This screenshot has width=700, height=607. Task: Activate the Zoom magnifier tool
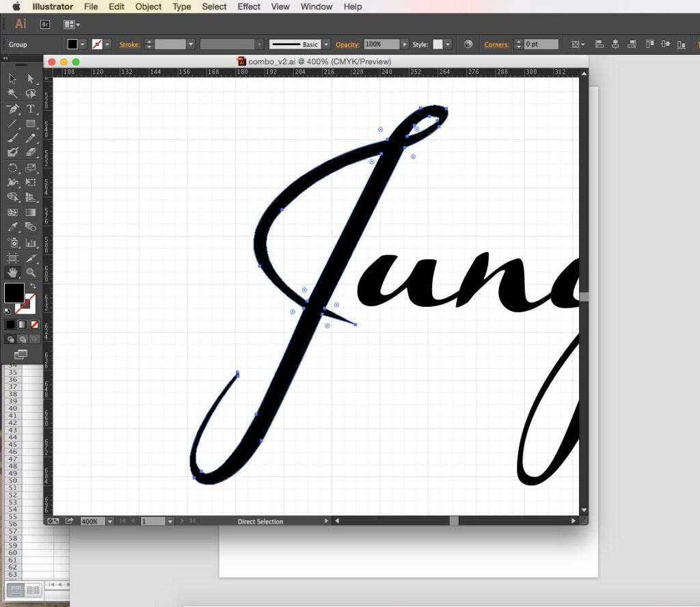[31, 273]
